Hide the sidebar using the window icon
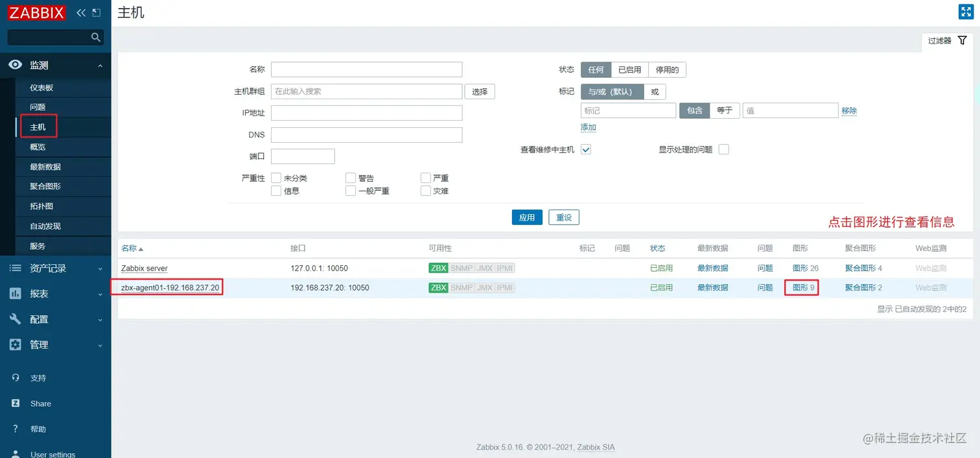The image size is (980, 458). tap(97, 12)
